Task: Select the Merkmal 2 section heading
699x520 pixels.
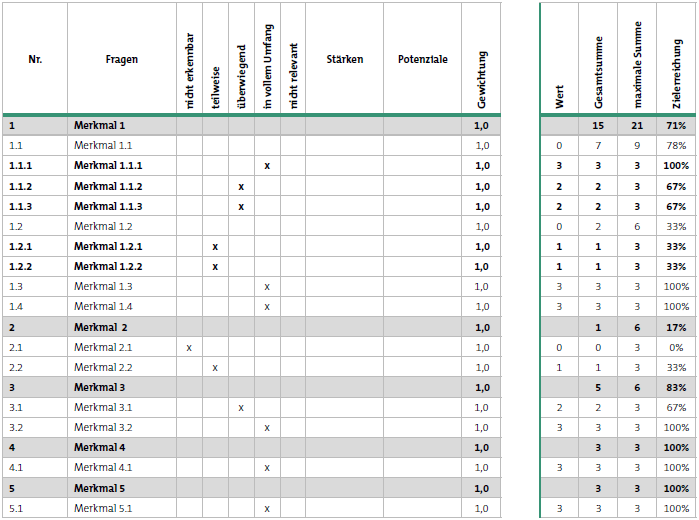Action: (101, 328)
